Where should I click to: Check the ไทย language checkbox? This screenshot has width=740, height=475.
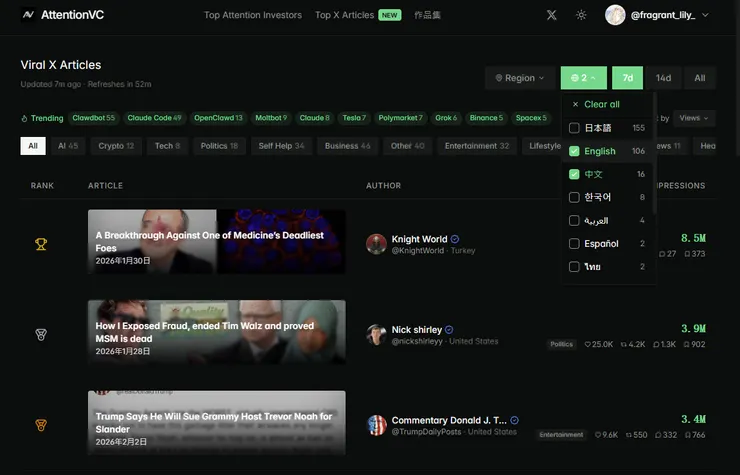(574, 267)
